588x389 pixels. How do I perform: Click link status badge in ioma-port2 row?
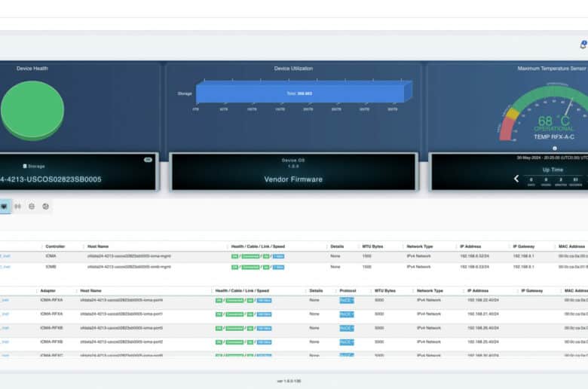pos(250,342)
